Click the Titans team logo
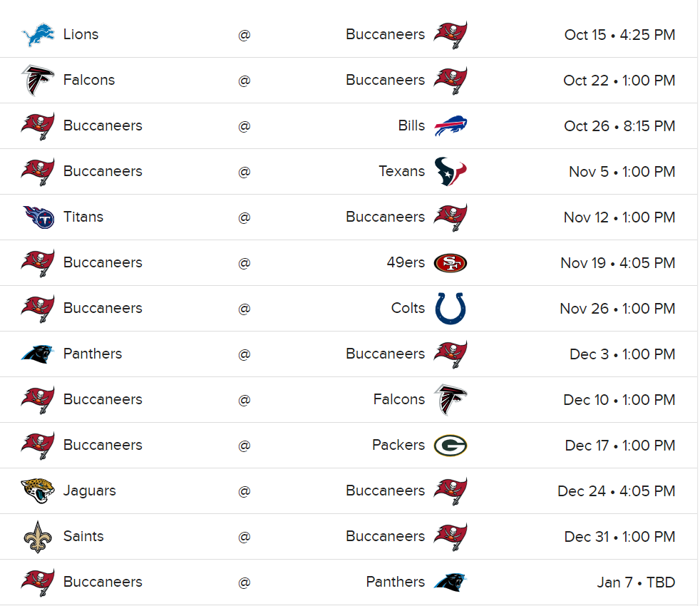 coord(38,217)
